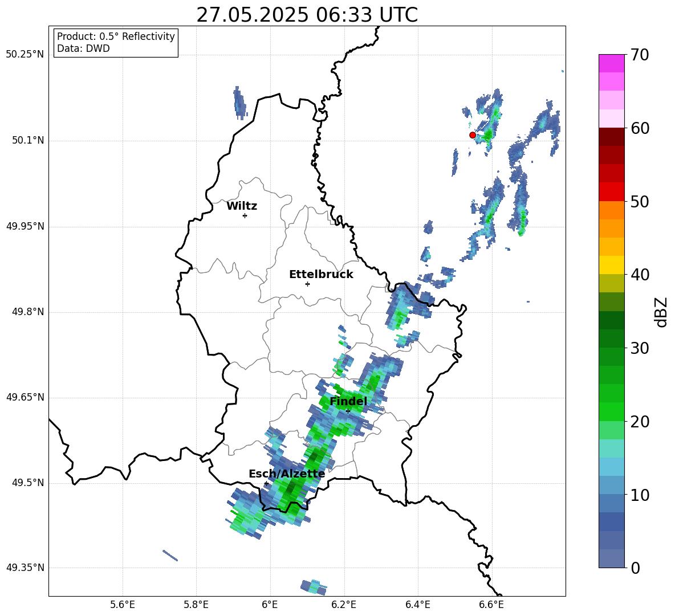
Task: Click the 49.5°N latitude label
Action: pyautogui.click(x=27, y=483)
